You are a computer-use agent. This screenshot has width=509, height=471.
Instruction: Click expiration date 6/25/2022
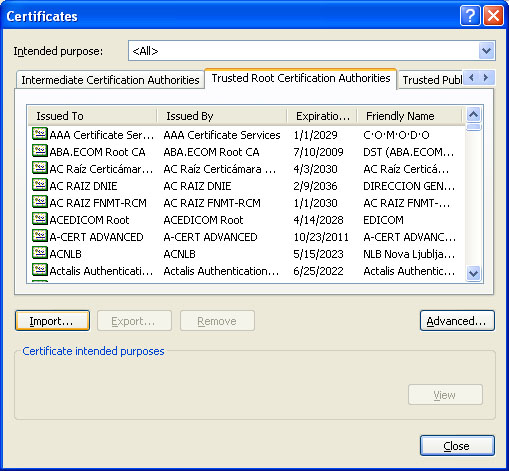(x=318, y=271)
